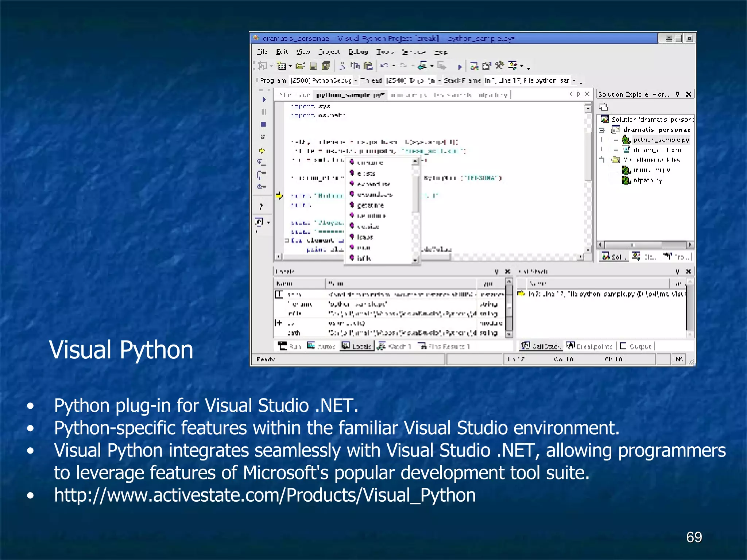This screenshot has width=747, height=560.
Task: Click the Undo arrow icon
Action: pos(384,66)
